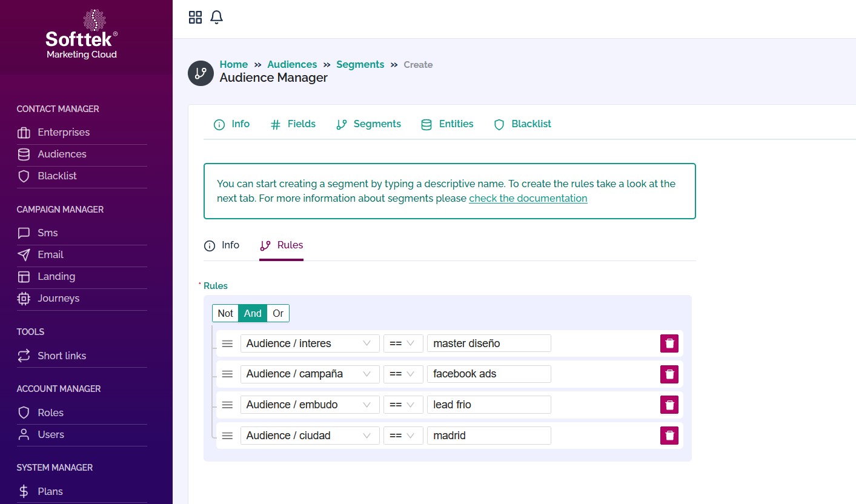This screenshot has height=504, width=856.
Task: Click the 'lead frio' value input field
Action: (x=488, y=405)
